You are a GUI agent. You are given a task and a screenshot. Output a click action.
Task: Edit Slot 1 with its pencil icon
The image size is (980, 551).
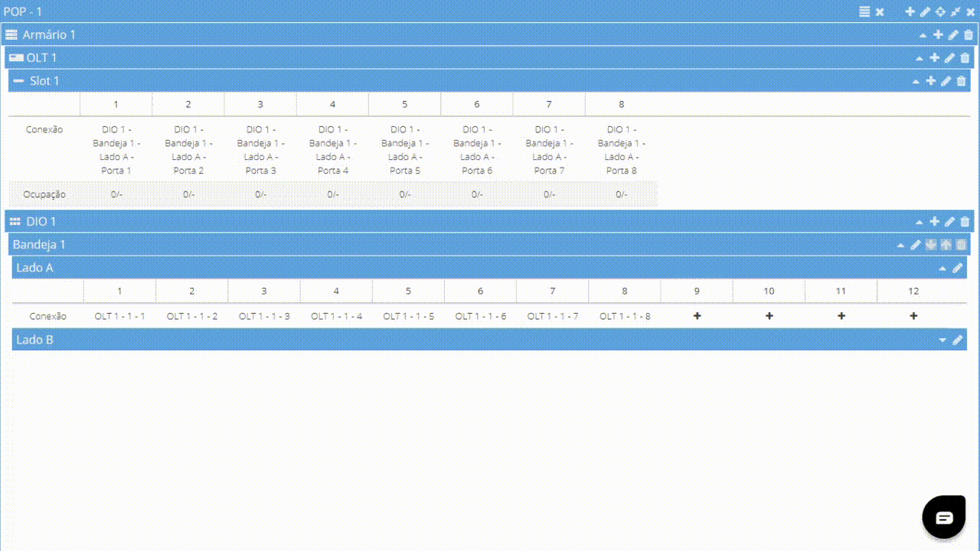pos(946,80)
